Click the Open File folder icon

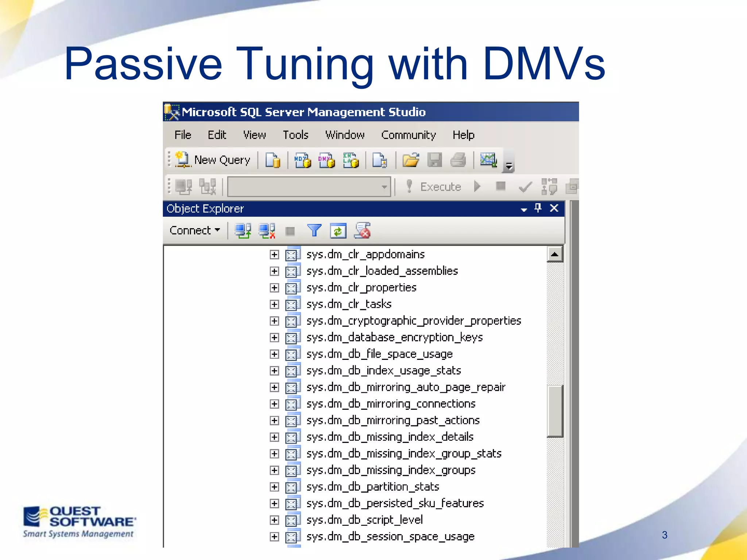point(411,160)
